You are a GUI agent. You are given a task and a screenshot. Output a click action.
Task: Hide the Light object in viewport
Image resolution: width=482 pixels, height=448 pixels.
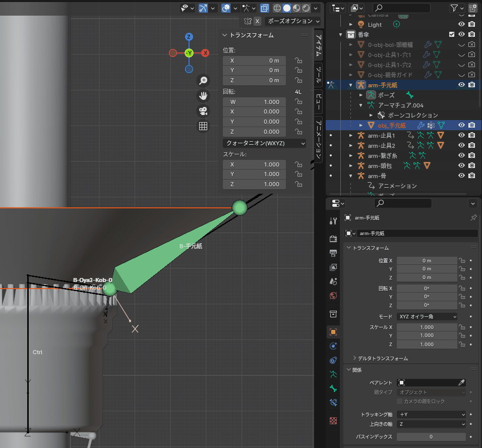point(461,24)
